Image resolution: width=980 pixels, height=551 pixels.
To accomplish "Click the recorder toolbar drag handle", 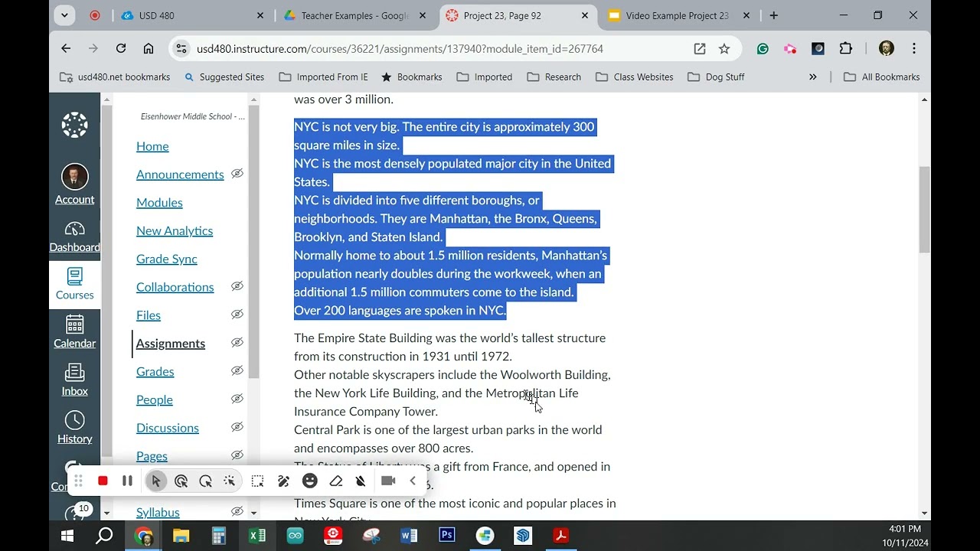I will pos(78,481).
